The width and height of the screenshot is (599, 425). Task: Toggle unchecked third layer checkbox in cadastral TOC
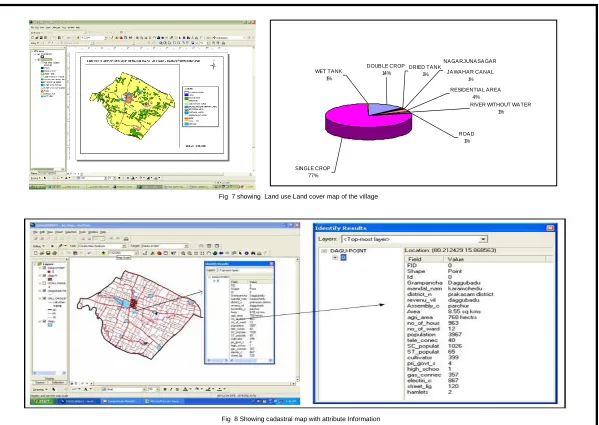coord(44,283)
